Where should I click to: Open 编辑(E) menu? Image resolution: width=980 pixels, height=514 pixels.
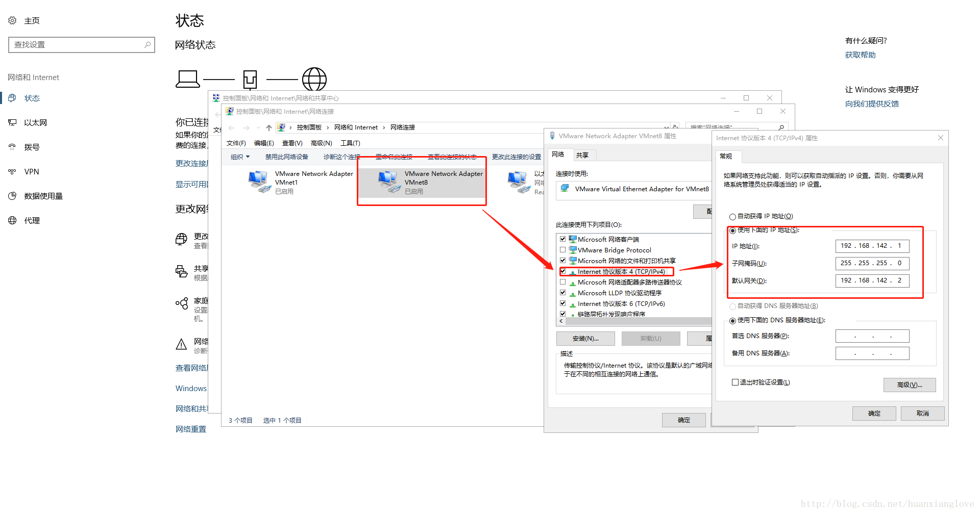point(264,143)
